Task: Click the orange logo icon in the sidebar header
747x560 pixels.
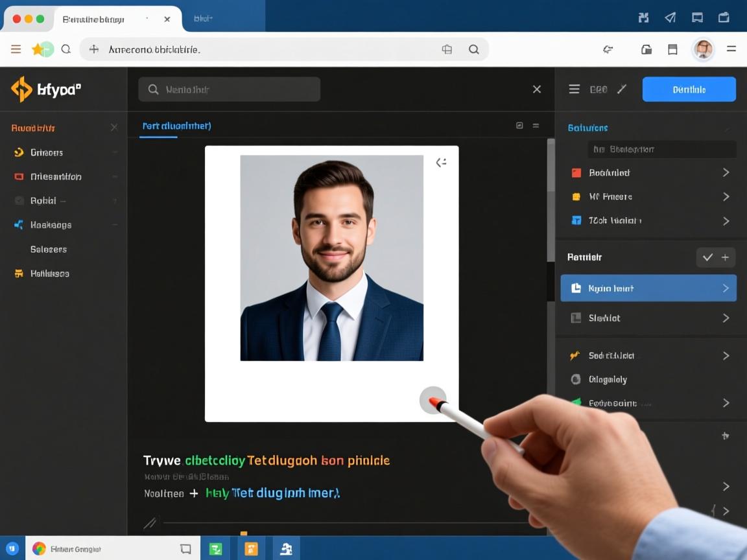Action: point(21,89)
